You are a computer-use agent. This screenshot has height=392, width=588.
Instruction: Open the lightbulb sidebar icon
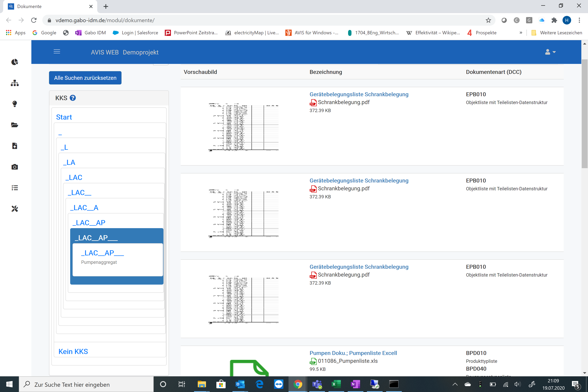click(x=15, y=104)
